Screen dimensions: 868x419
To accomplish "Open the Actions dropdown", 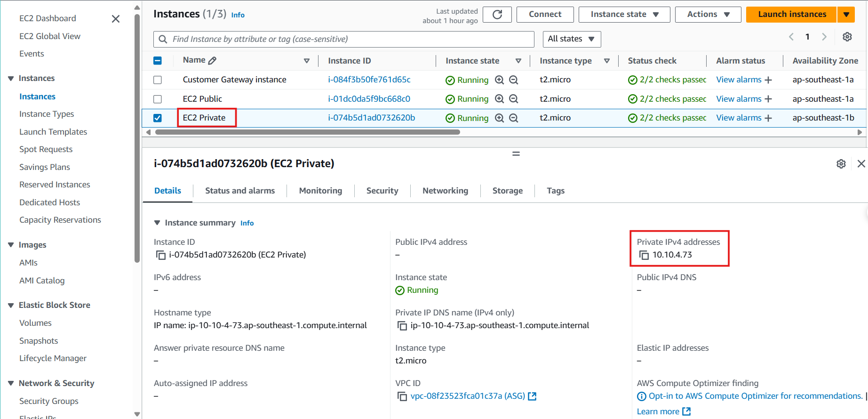I will 708,15.
